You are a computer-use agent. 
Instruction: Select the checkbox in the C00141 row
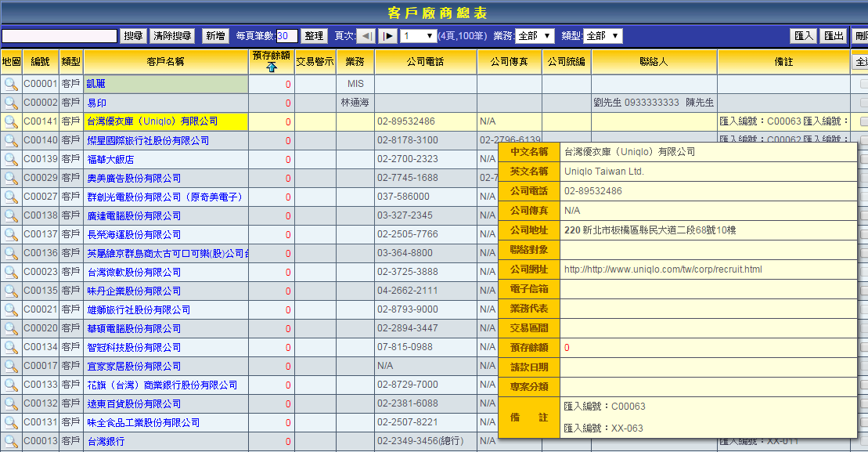(x=863, y=121)
